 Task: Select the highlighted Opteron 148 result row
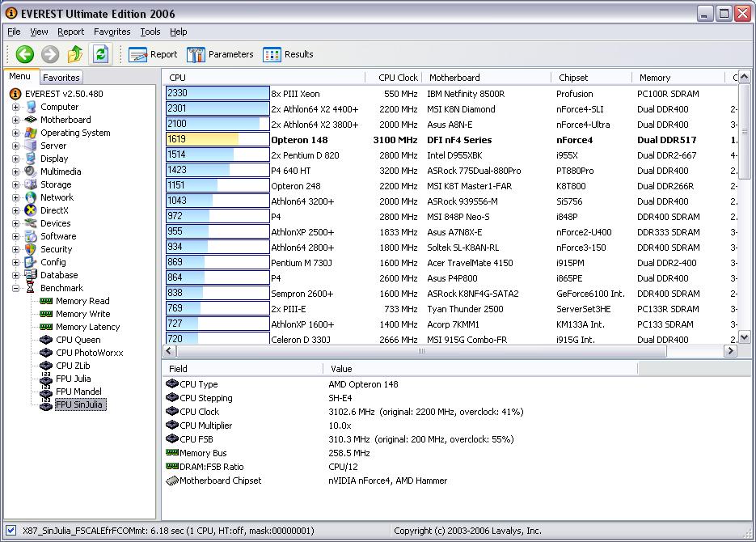coord(451,140)
